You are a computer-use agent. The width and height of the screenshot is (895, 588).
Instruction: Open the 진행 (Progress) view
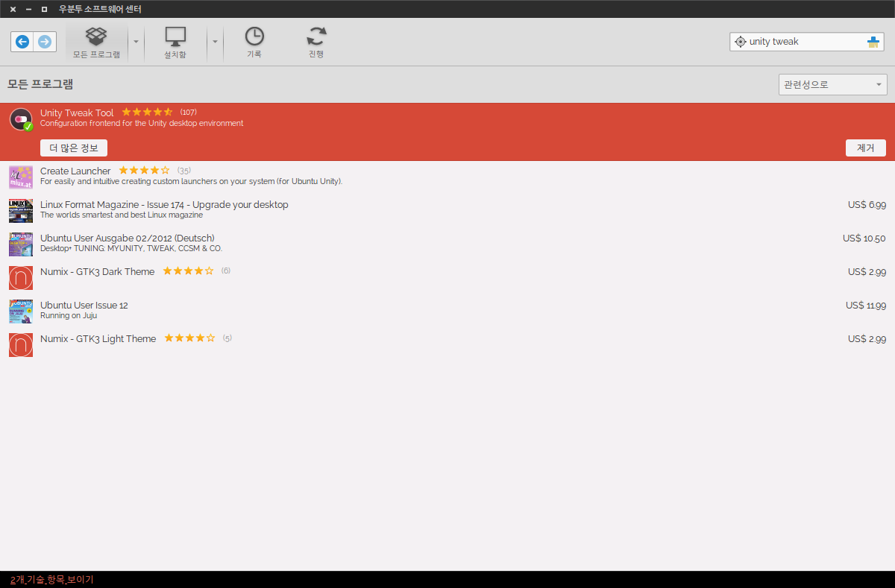(317, 43)
